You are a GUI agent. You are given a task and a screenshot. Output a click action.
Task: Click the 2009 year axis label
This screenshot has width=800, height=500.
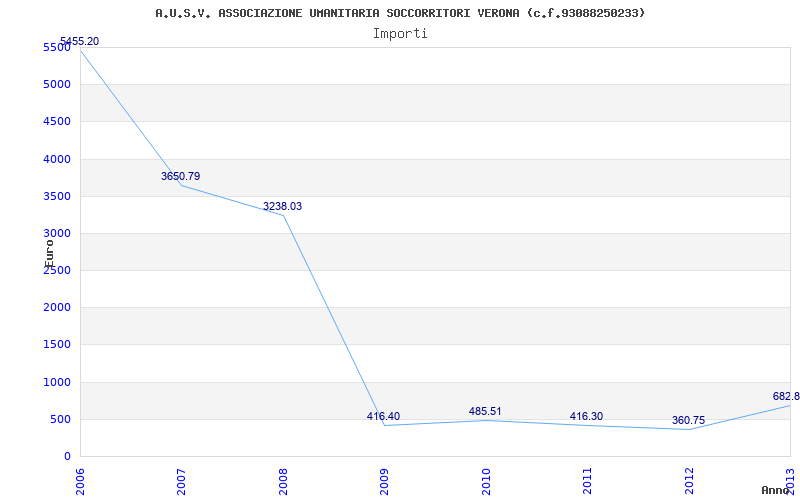coord(384,482)
